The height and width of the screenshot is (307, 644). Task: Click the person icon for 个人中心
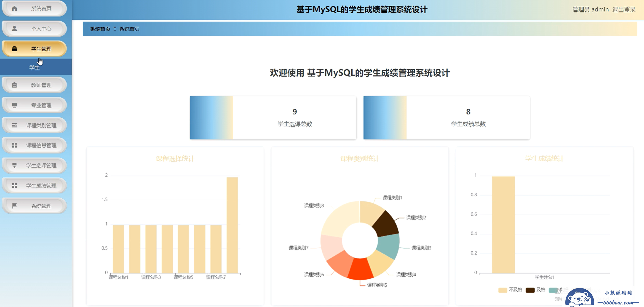click(14, 29)
